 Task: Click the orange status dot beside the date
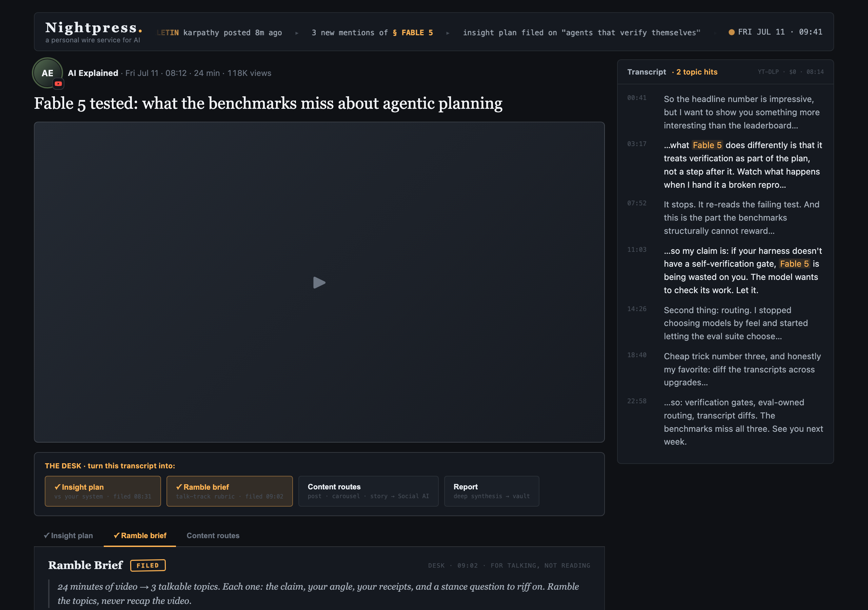(x=731, y=32)
